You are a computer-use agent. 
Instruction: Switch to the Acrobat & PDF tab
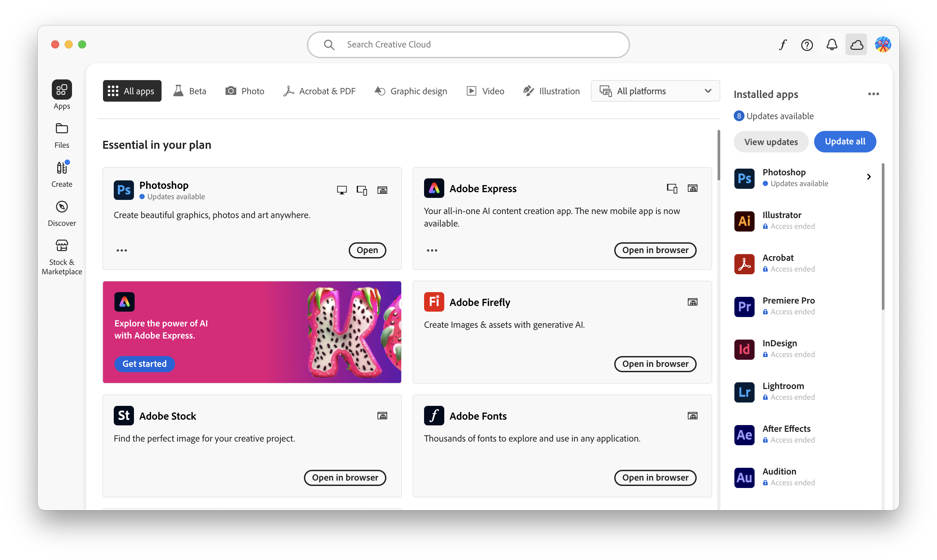pos(319,91)
